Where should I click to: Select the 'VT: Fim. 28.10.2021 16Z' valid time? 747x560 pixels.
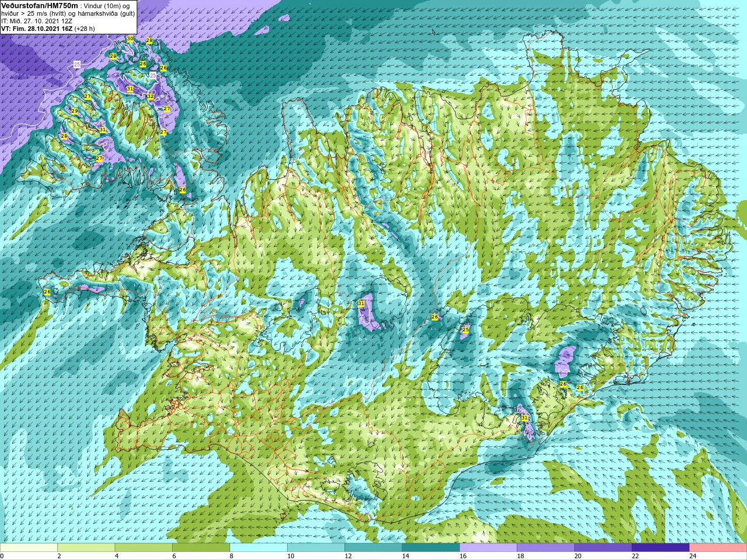[37, 28]
